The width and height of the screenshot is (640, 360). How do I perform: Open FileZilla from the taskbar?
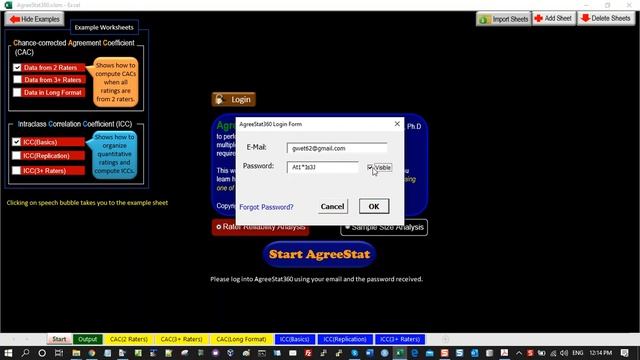tap(308, 353)
